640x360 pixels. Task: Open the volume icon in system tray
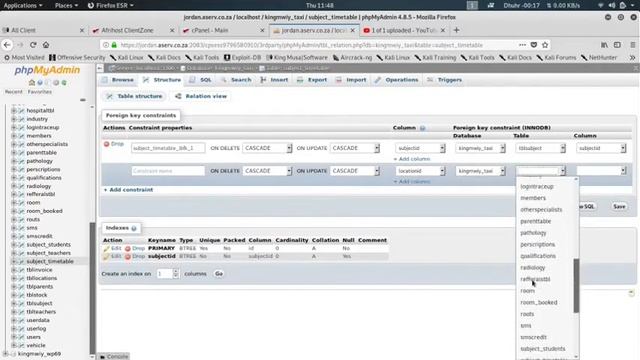[x=611, y=5]
